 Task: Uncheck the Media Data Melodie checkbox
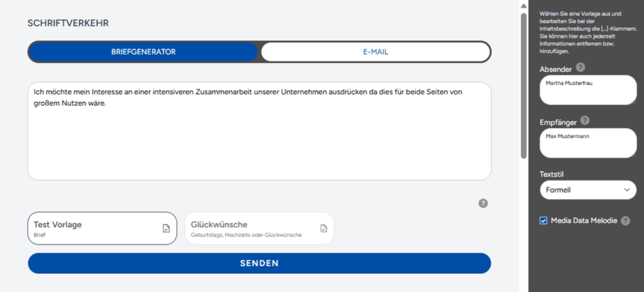pyautogui.click(x=543, y=221)
